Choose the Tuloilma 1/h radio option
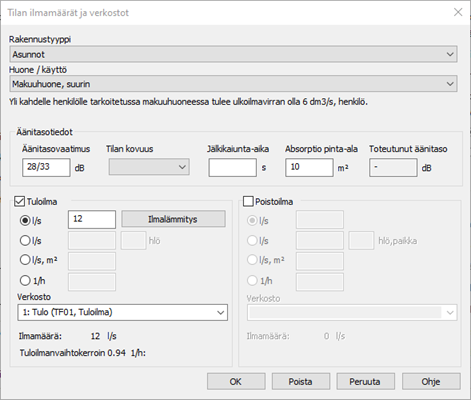Viewport: 471px width, 400px height. 25,281
